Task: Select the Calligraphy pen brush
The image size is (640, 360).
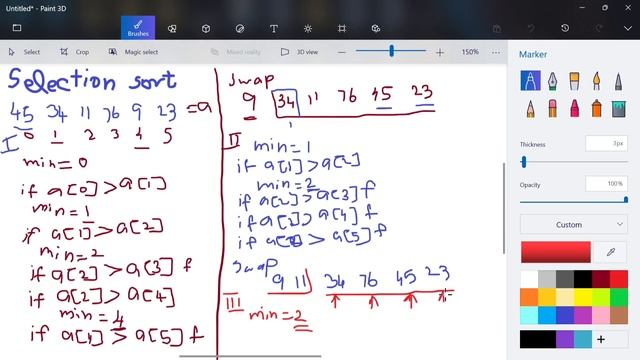Action: point(552,80)
